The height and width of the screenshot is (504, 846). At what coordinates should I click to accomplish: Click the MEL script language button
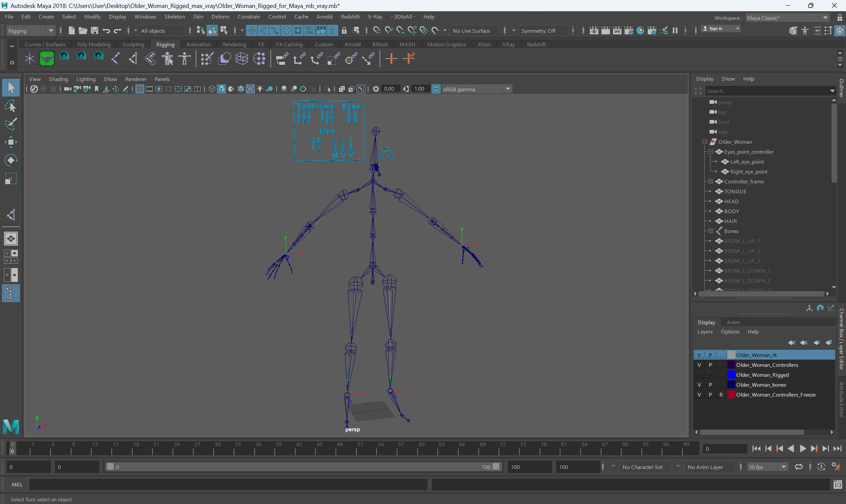[17, 485]
